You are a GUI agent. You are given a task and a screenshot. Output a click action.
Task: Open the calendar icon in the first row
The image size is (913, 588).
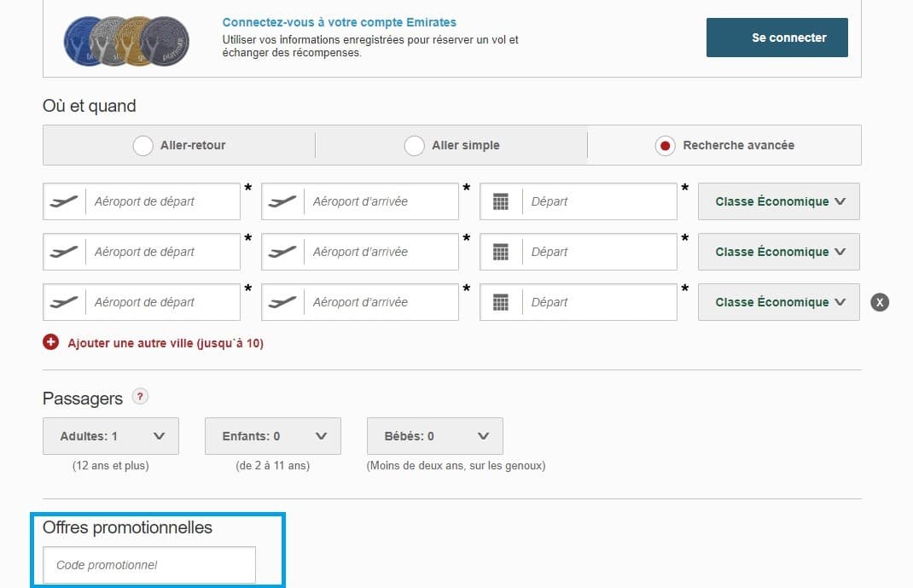pyautogui.click(x=501, y=201)
